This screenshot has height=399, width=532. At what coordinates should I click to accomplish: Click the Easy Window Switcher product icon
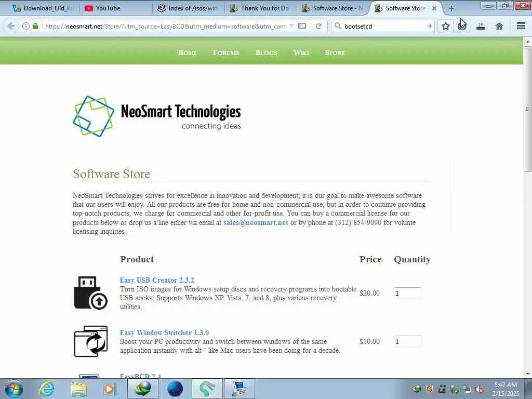coord(90,341)
